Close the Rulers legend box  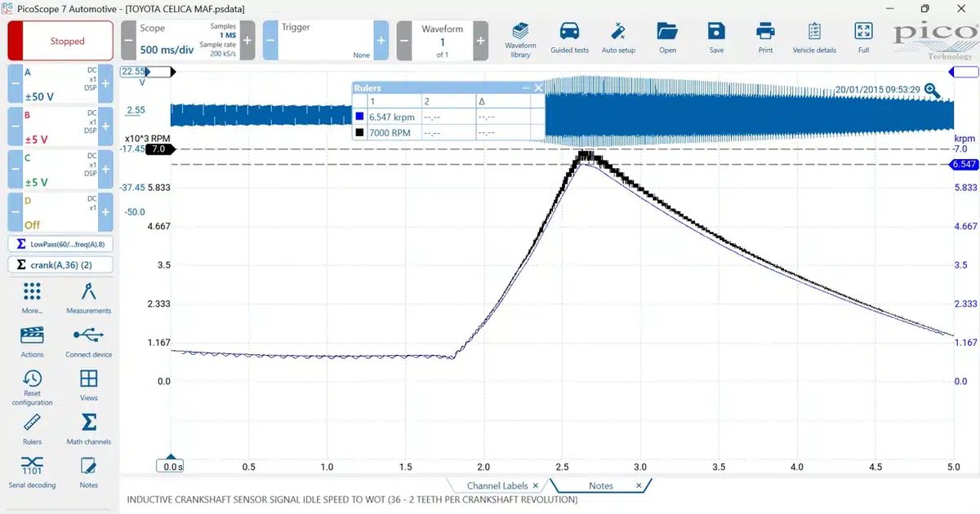click(538, 87)
